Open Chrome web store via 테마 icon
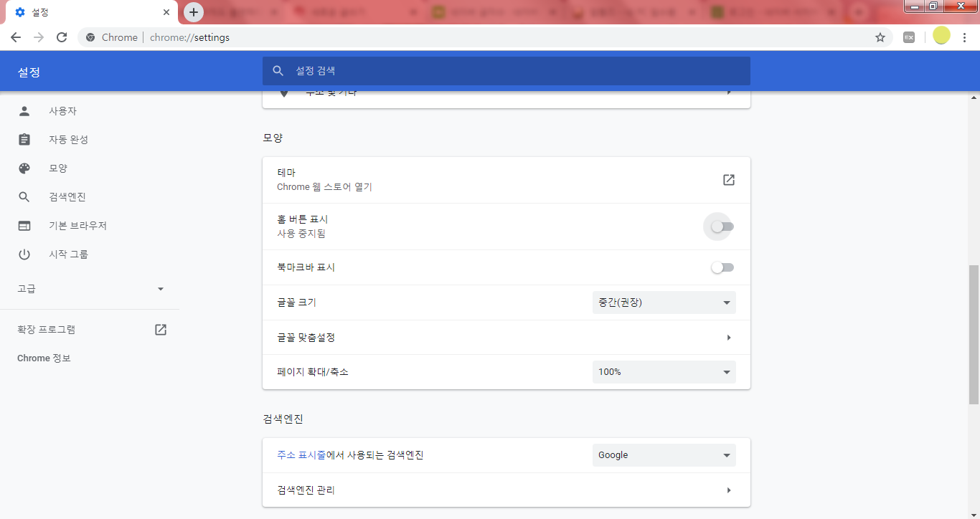The image size is (980, 519). [x=729, y=180]
